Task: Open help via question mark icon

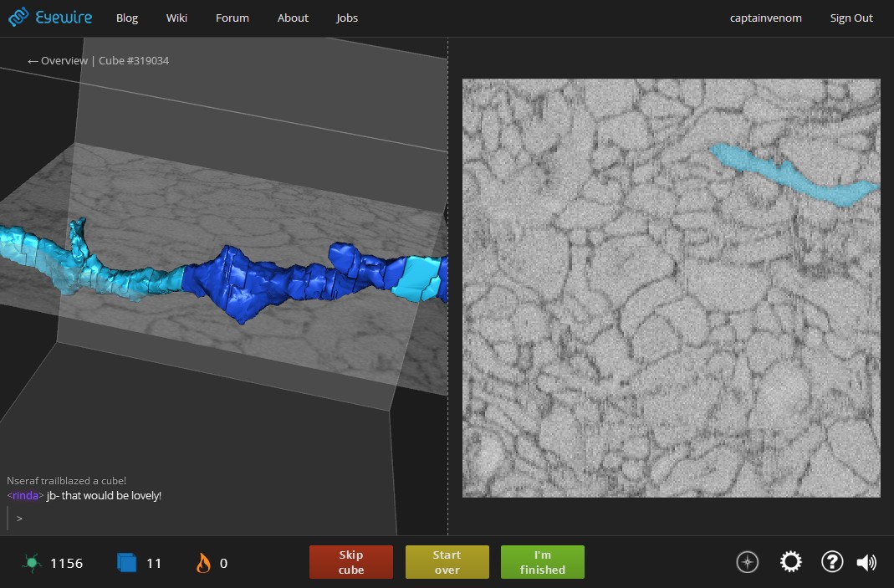Action: (831, 562)
